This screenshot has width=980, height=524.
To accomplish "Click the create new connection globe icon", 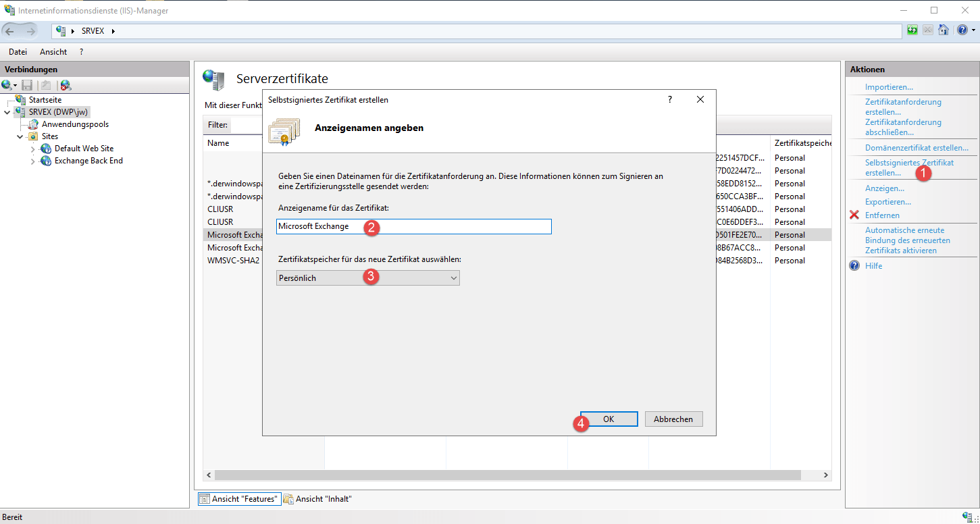I will 7,85.
